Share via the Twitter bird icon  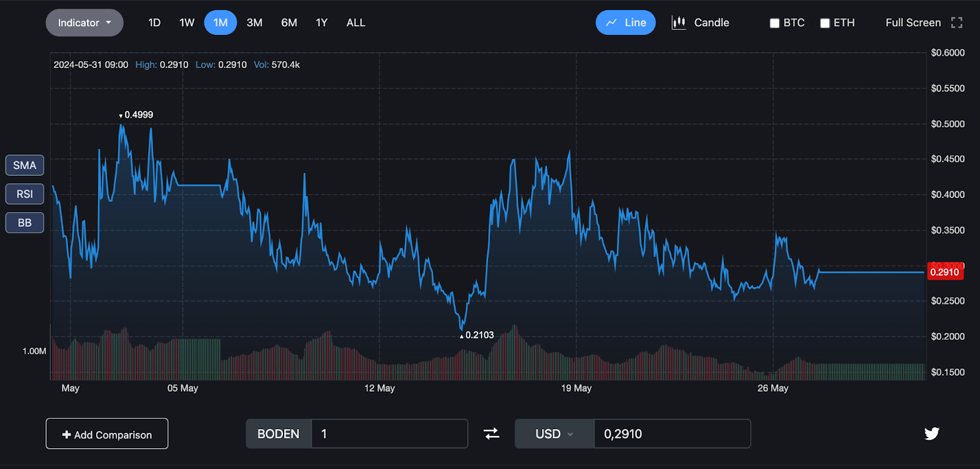coord(932,434)
